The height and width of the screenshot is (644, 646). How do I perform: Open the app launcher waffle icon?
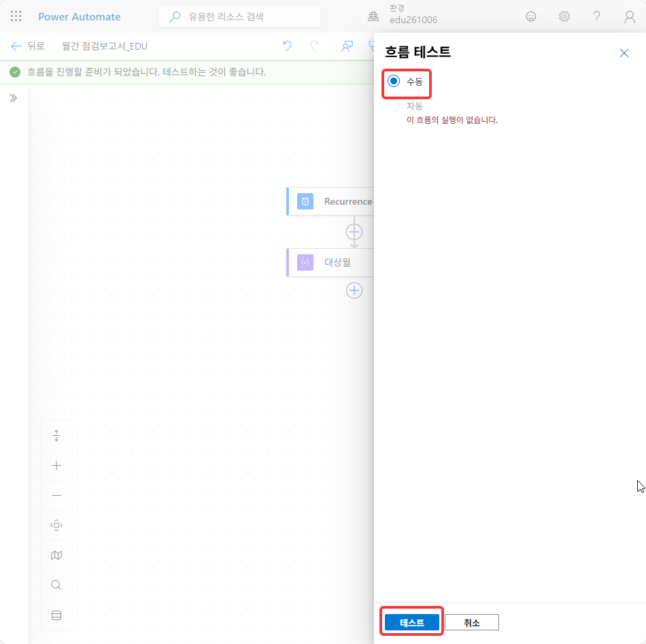pyautogui.click(x=16, y=16)
